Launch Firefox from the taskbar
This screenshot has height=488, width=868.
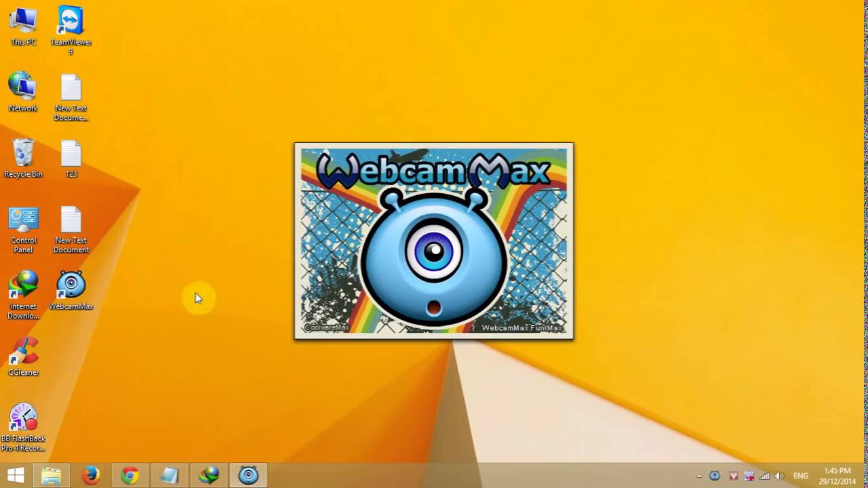[x=91, y=476]
